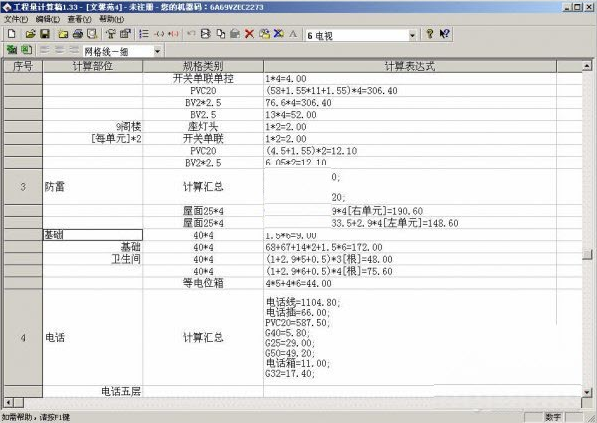The width and height of the screenshot is (597, 423).
Task: Click the vertical scrollbar down arrow
Action: 587,392
